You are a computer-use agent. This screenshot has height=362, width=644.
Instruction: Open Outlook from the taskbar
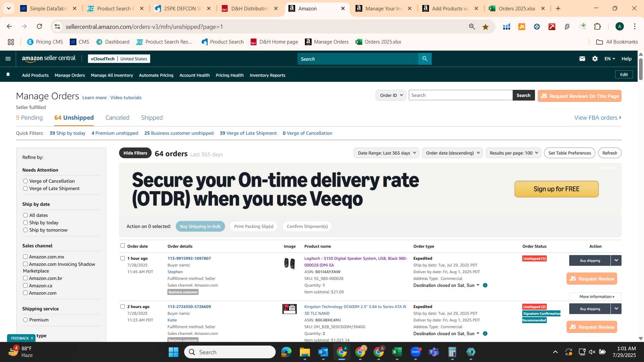[x=323, y=352]
